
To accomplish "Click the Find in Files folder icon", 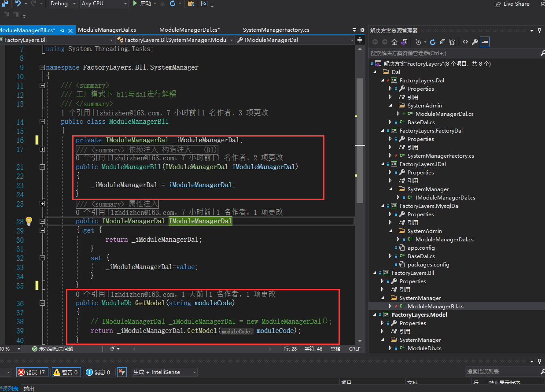I will tap(191, 4).
